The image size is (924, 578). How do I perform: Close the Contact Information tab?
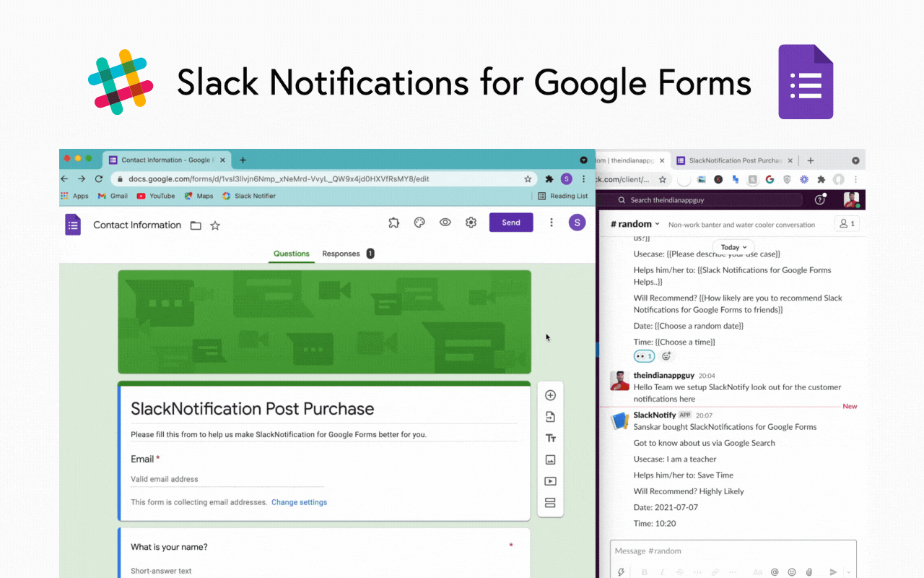click(x=222, y=160)
